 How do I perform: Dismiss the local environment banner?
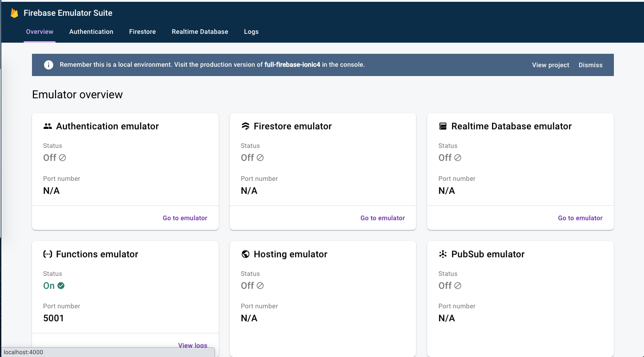tap(591, 65)
